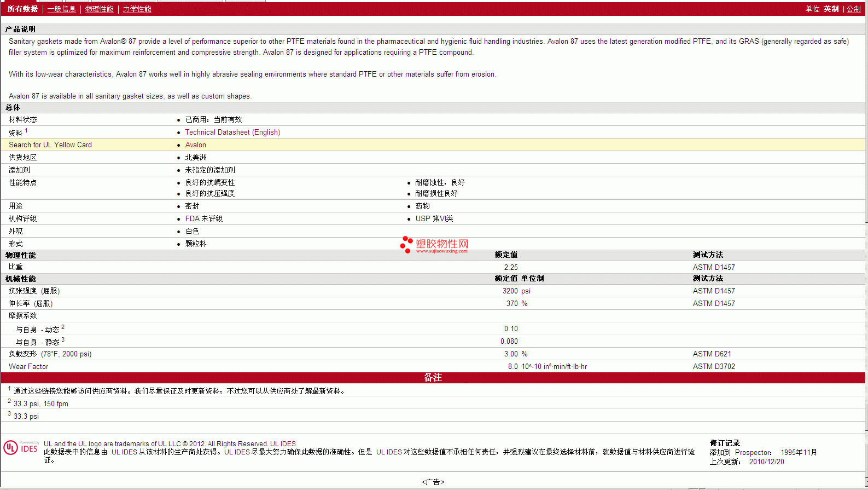
Task: Click the 已商用：当前有效 value
Action: 213,119
